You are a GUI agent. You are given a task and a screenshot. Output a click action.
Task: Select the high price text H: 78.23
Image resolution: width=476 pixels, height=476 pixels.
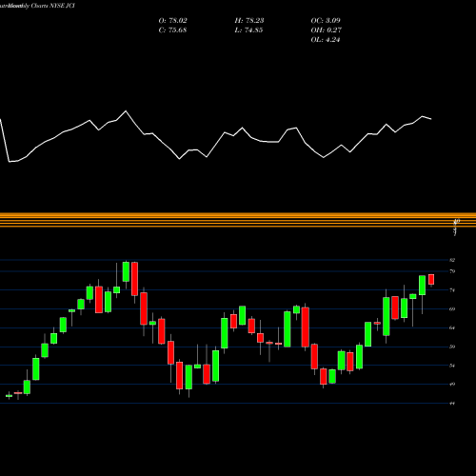click(x=249, y=21)
